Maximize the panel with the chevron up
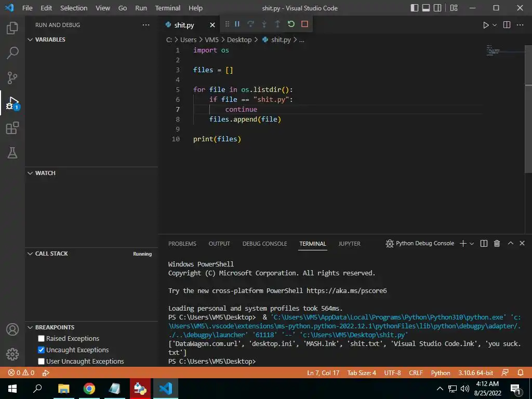This screenshot has height=399, width=532. 510,243
